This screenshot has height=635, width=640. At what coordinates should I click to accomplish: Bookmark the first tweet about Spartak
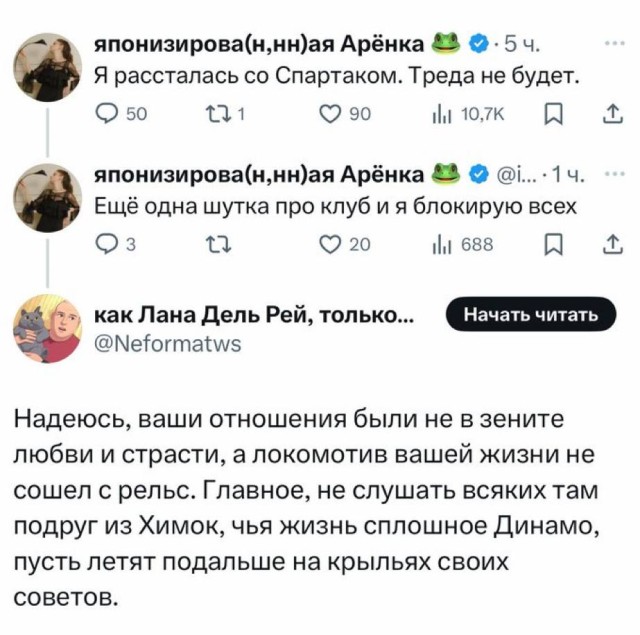[x=553, y=114]
